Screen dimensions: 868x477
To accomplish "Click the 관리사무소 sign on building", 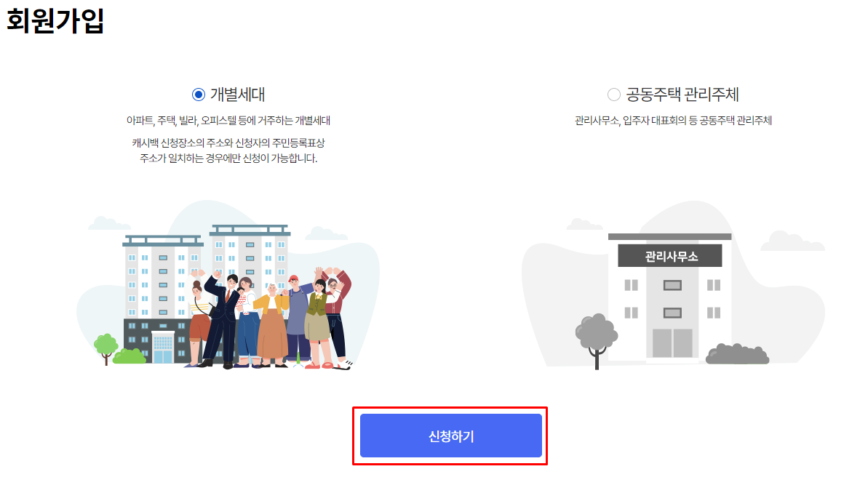I will click(670, 256).
